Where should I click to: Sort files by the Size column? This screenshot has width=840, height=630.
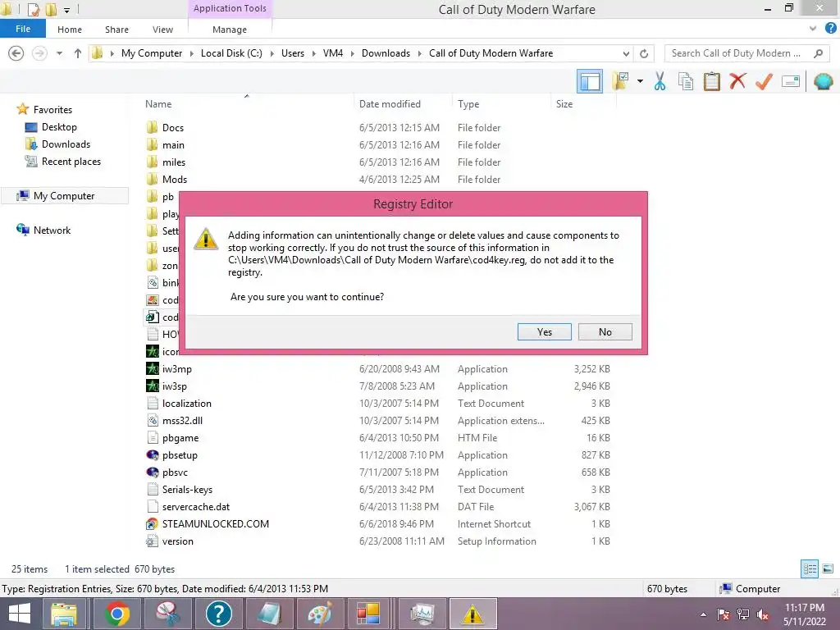(564, 104)
